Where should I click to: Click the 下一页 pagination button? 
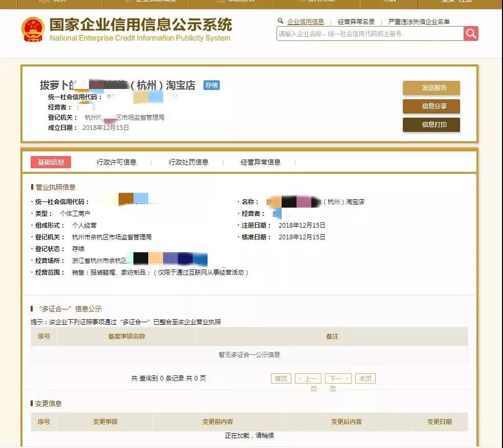(x=338, y=378)
